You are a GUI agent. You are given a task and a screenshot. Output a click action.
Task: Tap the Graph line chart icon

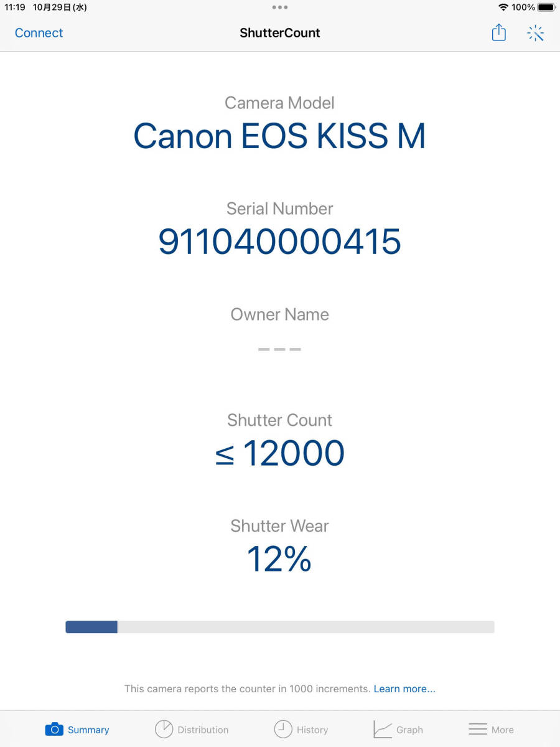pos(382,729)
